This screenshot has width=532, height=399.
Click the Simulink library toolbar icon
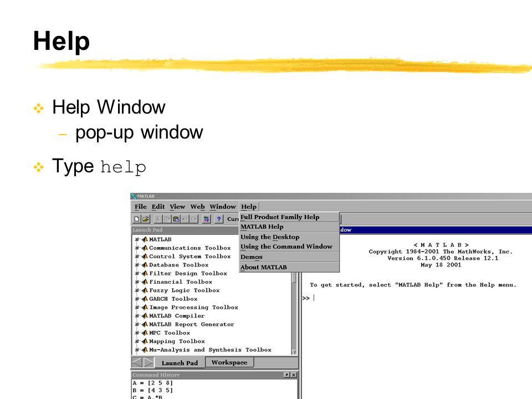coord(206,219)
